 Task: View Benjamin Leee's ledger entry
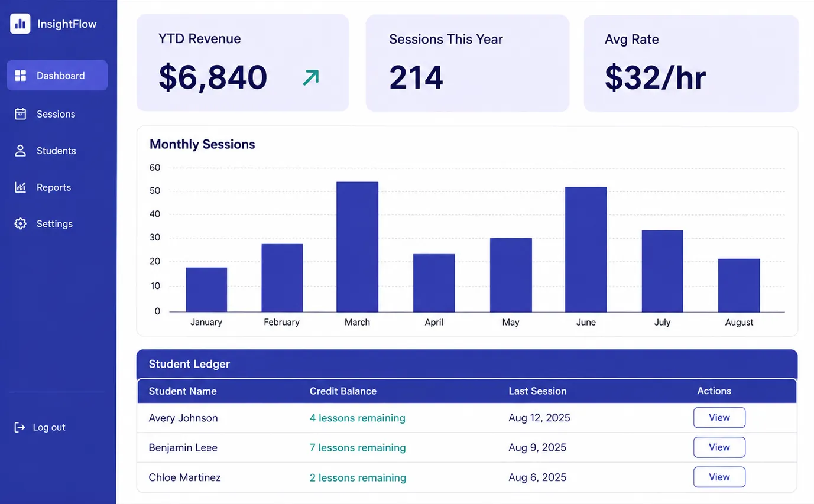click(x=719, y=447)
